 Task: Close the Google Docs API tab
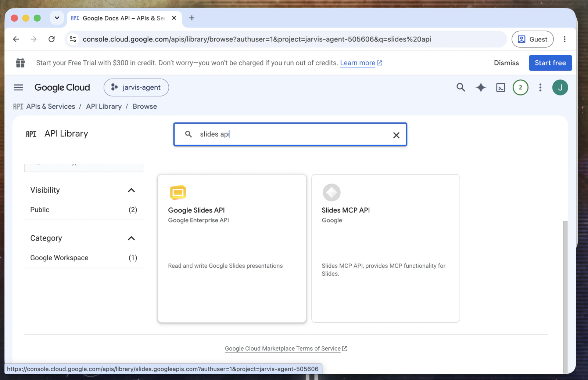[x=174, y=18]
